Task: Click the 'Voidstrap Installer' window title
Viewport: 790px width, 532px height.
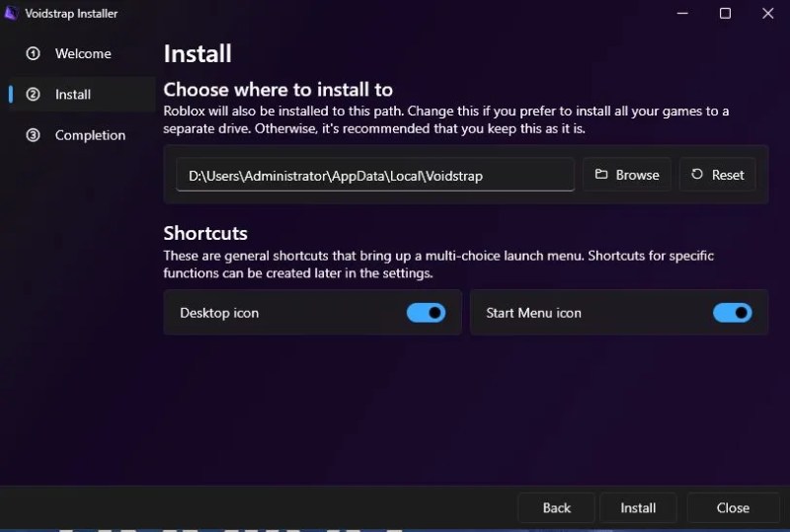Action: 71,14
